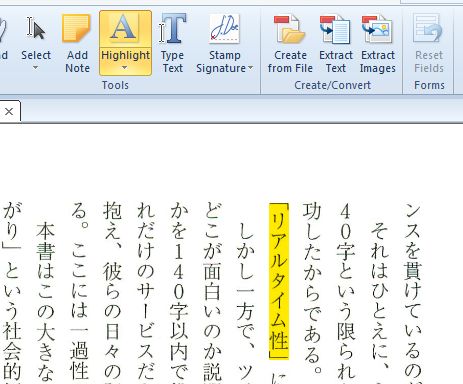This screenshot has width=463, height=384.
Task: Select the arrow cursor Select tool icon
Action: (36, 29)
